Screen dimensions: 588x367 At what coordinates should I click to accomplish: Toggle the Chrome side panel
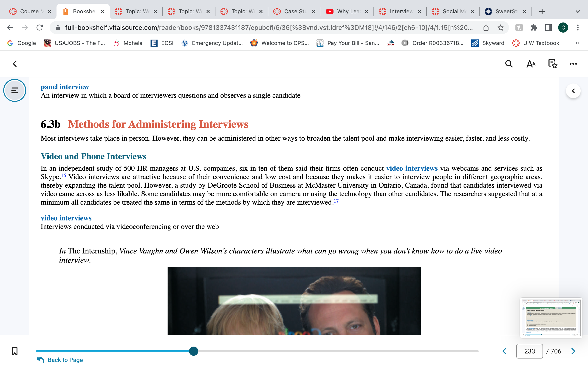pos(548,28)
